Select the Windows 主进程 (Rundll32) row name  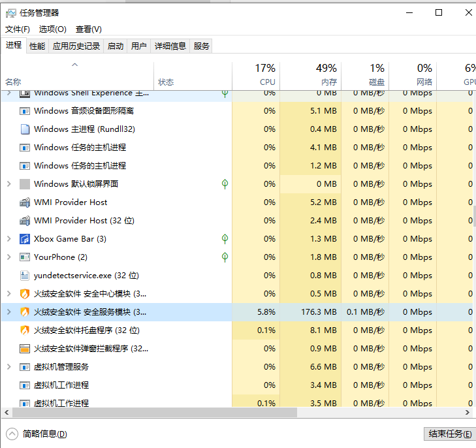pyautogui.click(x=84, y=129)
